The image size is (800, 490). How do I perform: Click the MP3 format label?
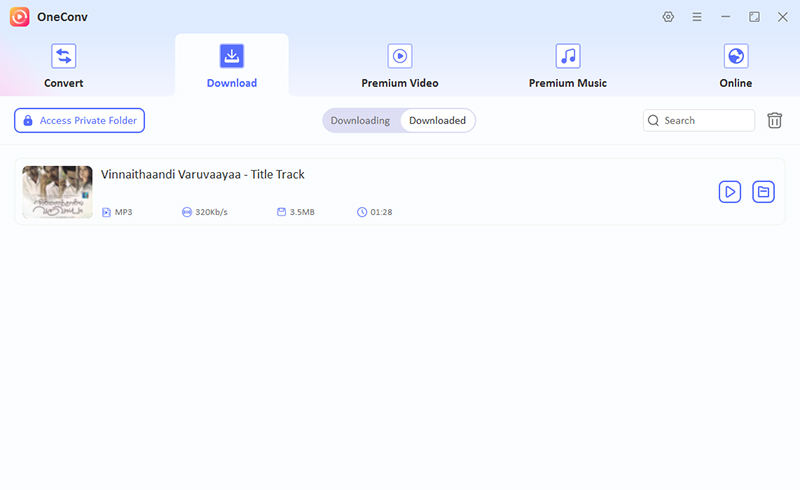tap(123, 212)
